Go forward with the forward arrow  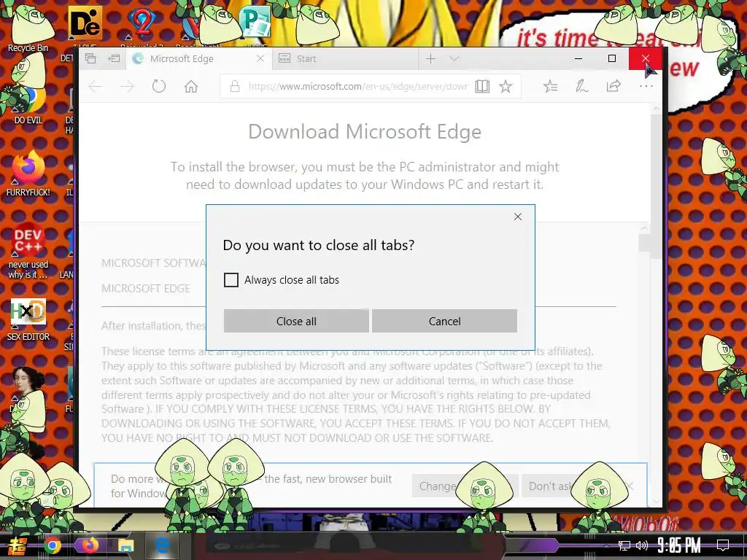[127, 86]
